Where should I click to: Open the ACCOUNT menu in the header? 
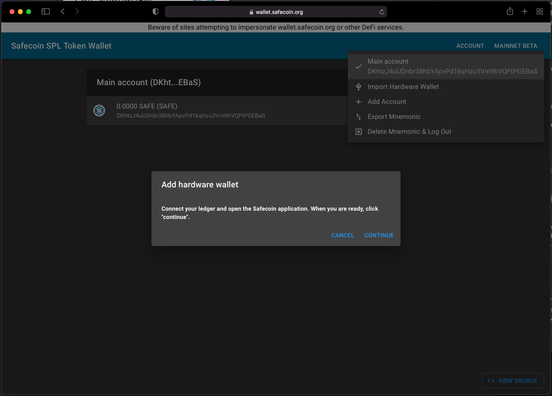(x=470, y=46)
